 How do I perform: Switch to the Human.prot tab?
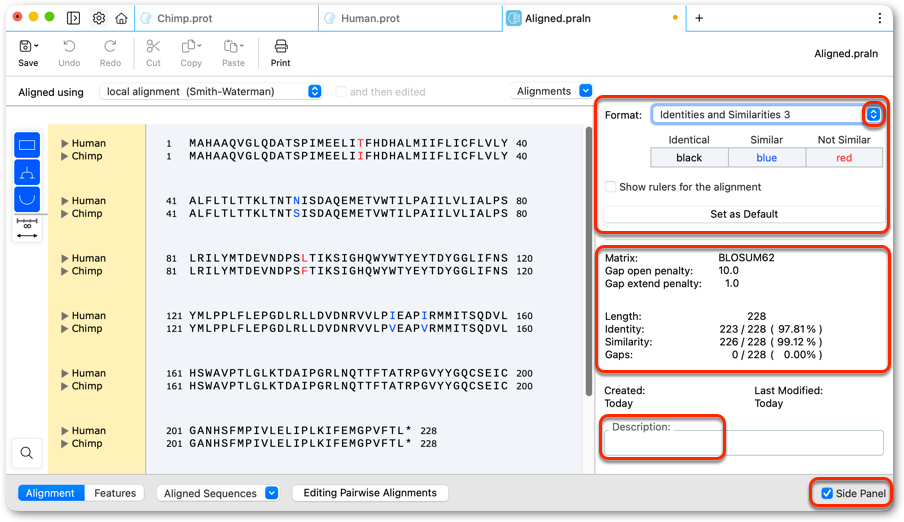click(x=410, y=18)
